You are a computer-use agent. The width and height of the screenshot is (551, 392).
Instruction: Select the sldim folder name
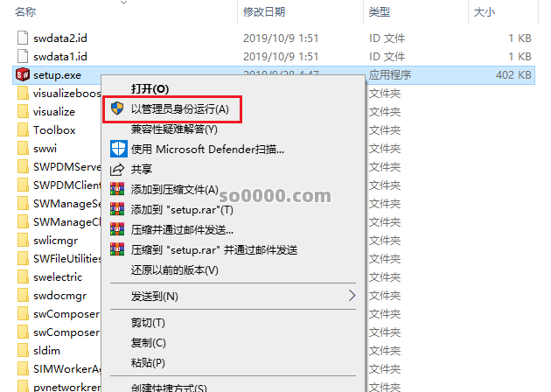click(x=46, y=351)
